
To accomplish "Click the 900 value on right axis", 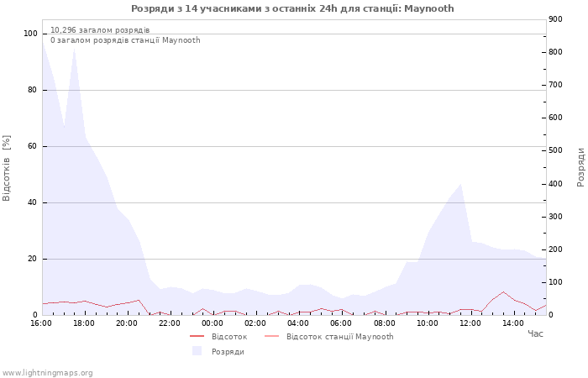I will [554, 19].
